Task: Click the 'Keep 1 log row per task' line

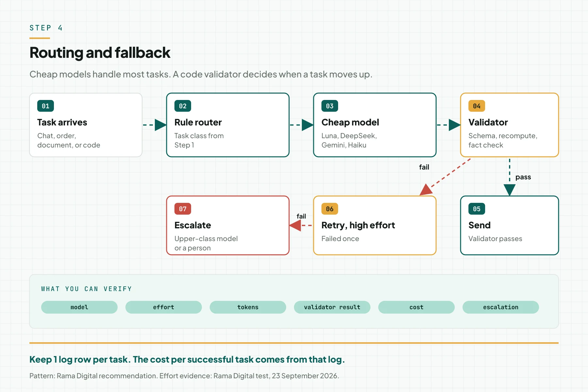Action: coord(187,360)
